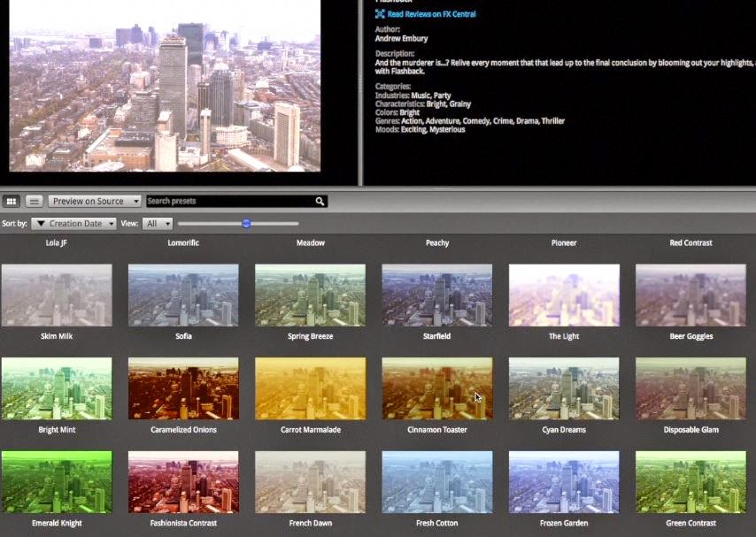Select The Light preset thumbnail

click(564, 295)
